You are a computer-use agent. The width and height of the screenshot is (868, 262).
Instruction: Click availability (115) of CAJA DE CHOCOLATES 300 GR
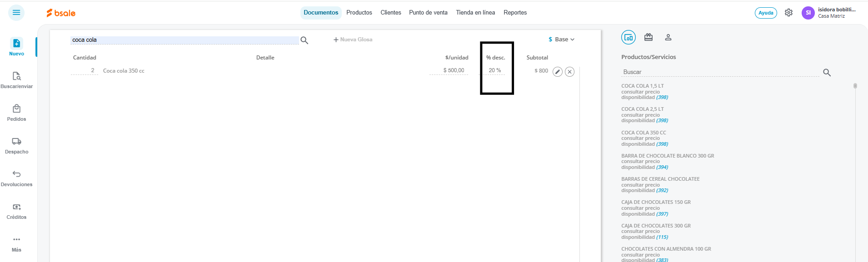pyautogui.click(x=662, y=237)
